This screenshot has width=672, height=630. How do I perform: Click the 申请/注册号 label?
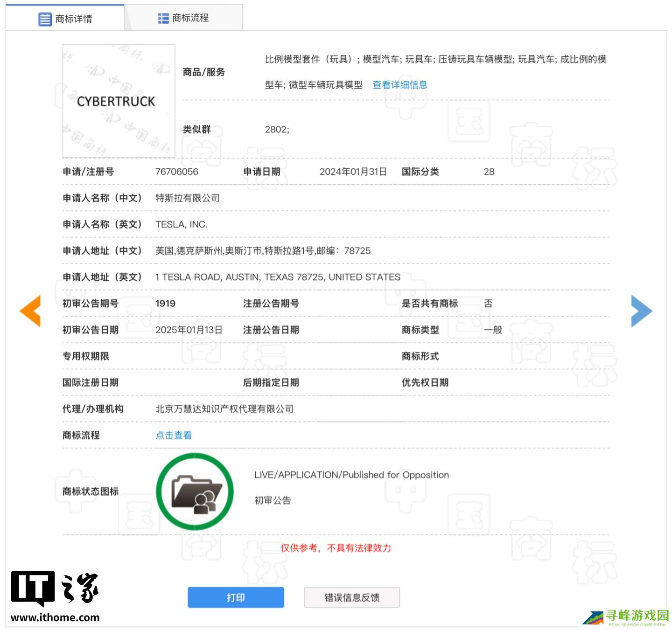click(x=88, y=172)
